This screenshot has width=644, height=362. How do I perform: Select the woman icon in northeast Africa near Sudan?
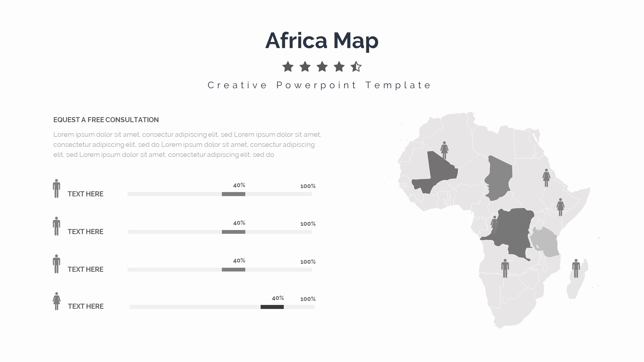click(546, 178)
